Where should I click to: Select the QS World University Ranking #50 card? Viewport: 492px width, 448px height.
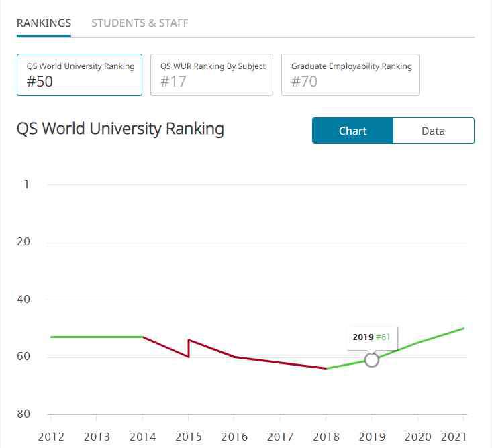(x=79, y=74)
